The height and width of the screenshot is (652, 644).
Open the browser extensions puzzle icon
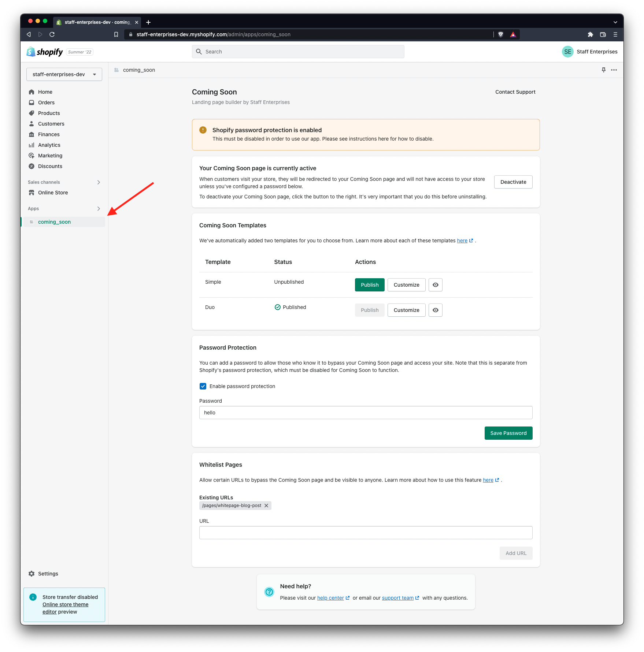point(591,34)
